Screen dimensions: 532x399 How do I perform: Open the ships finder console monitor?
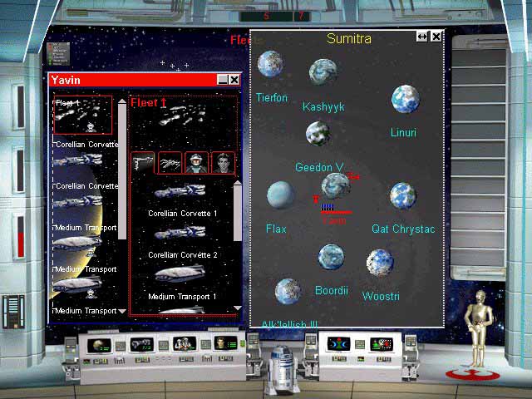click(142, 345)
